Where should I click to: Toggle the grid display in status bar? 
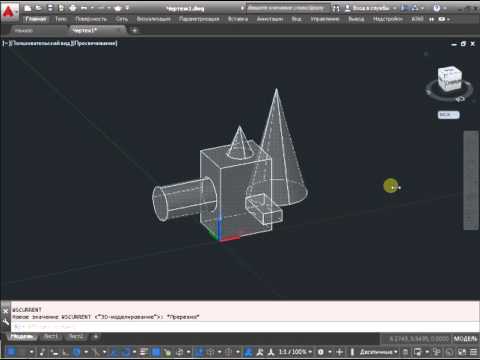click(x=11, y=352)
